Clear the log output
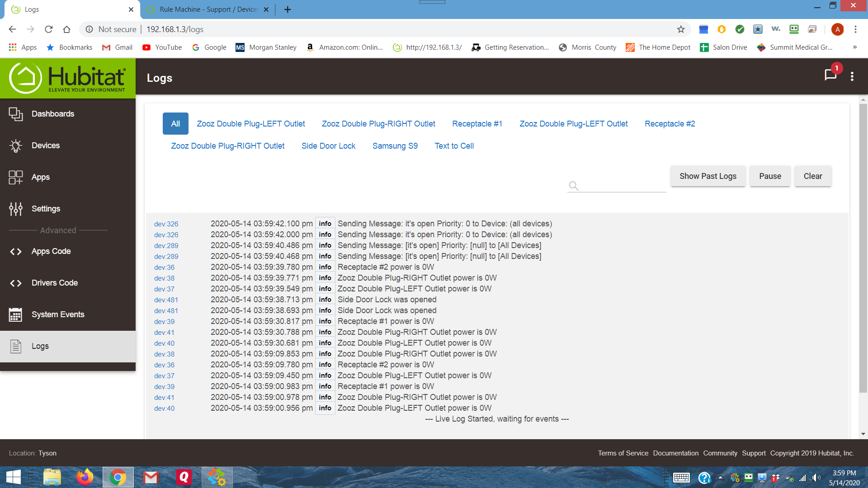Viewport: 868px width, 488px height. (813, 176)
